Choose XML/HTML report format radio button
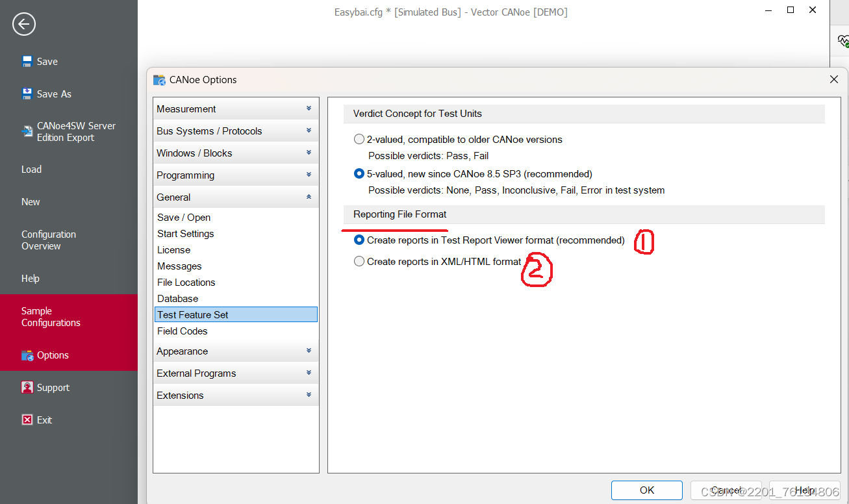The image size is (849, 504). click(x=359, y=262)
